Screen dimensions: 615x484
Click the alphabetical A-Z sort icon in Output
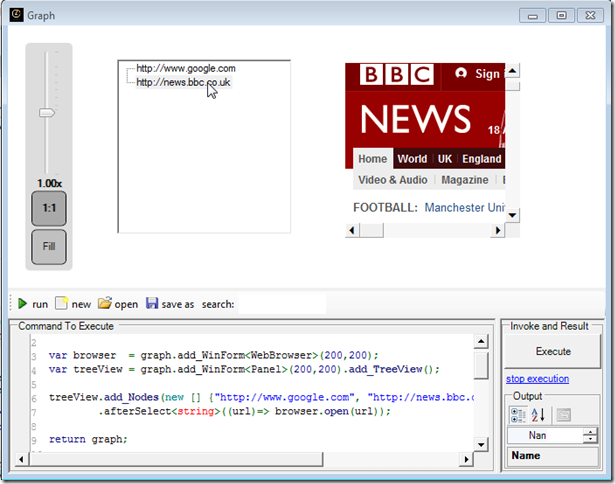click(x=538, y=415)
